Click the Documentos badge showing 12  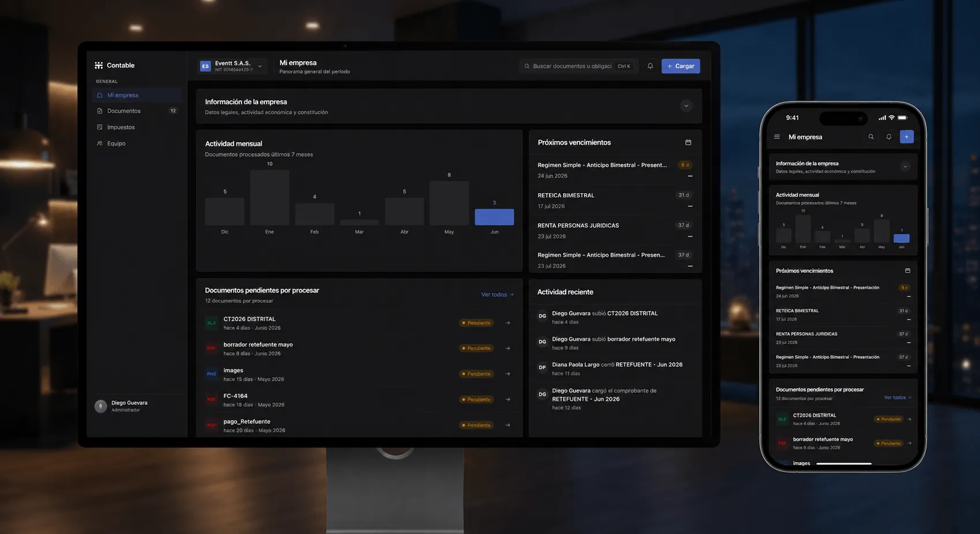(x=173, y=111)
